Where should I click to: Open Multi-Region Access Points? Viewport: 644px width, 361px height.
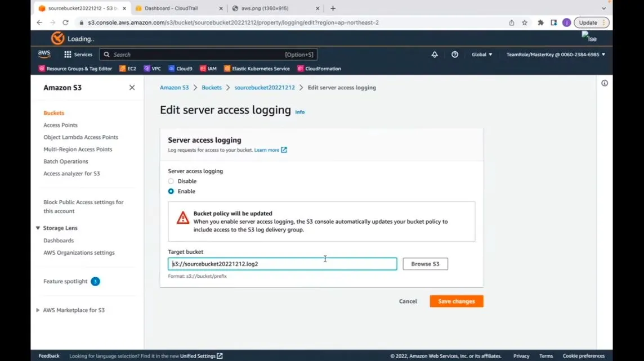click(78, 150)
